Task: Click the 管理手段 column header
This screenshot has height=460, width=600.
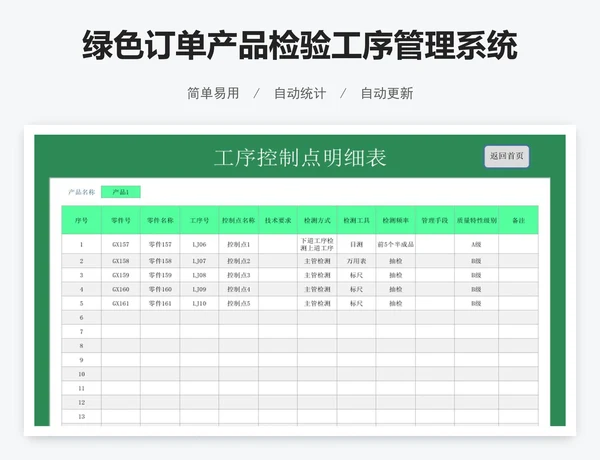Action: (435, 220)
